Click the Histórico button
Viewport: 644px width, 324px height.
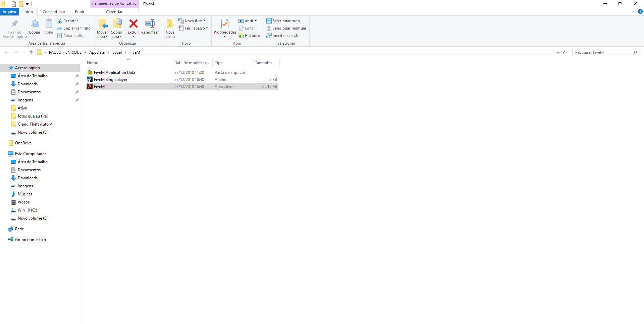[250, 36]
